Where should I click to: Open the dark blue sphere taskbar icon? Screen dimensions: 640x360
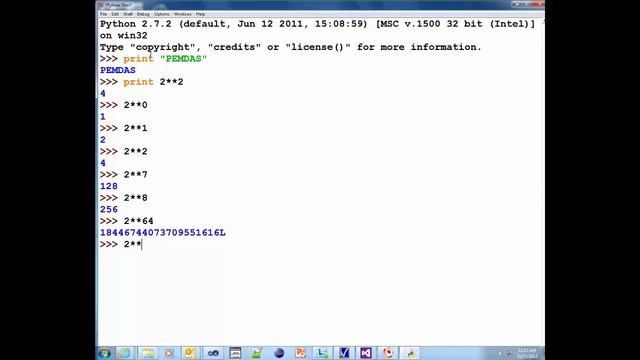(279, 353)
